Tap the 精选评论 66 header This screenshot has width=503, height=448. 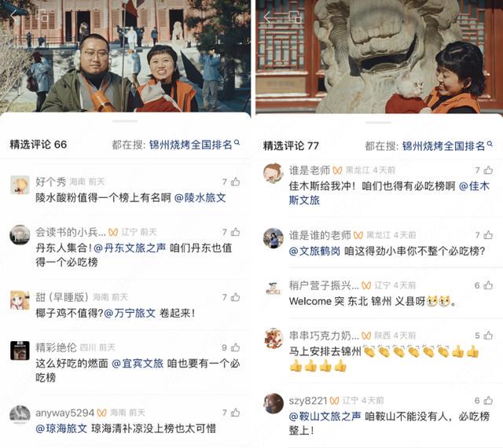coord(39,144)
